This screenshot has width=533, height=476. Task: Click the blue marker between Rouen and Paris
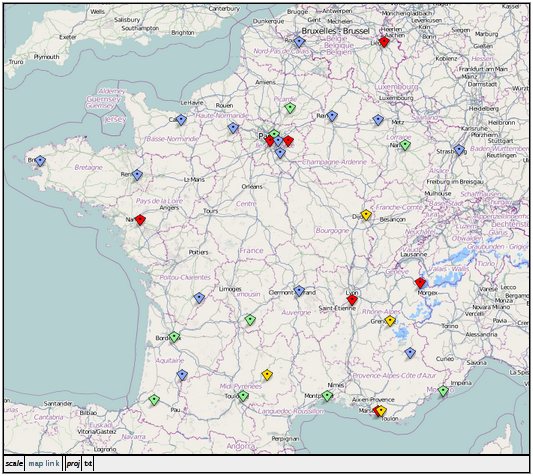(x=233, y=128)
